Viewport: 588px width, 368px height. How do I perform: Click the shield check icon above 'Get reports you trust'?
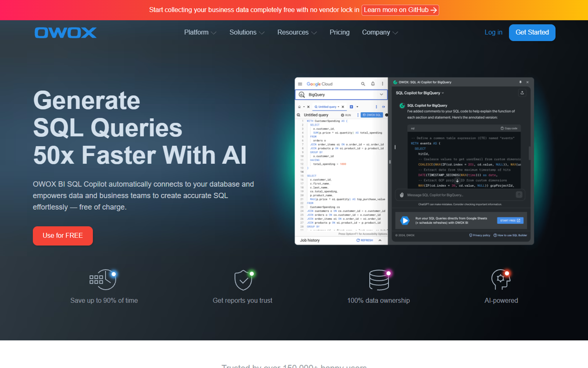coord(243,280)
